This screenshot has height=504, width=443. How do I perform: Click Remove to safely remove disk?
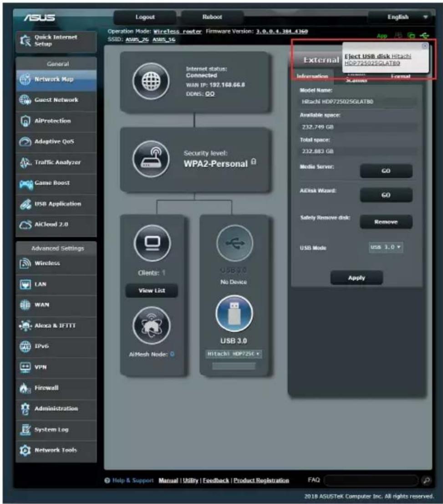point(386,222)
